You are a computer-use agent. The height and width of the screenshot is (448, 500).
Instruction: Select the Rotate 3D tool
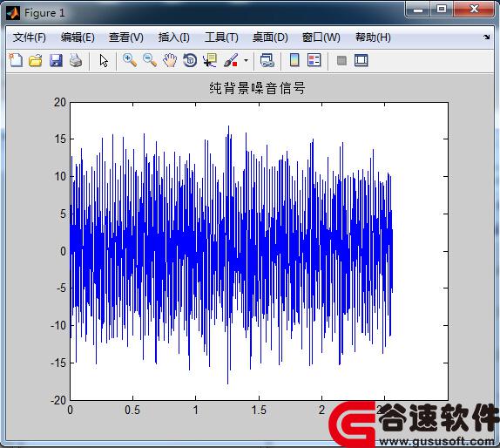190,60
